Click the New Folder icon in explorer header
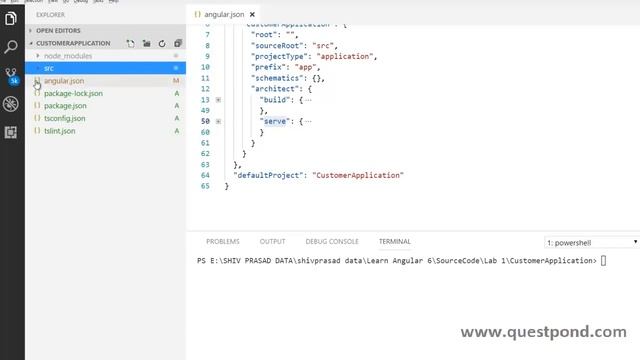Viewport: 640px width, 360px height. coord(147,43)
